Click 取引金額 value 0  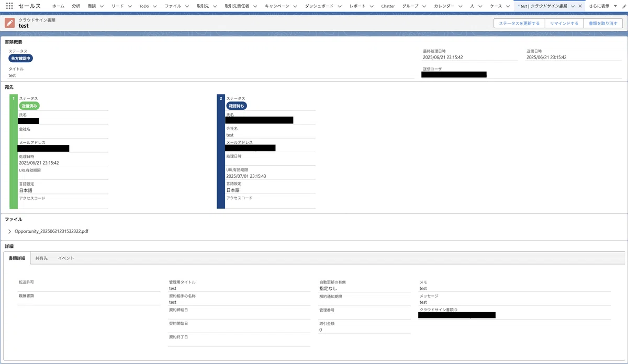[x=321, y=330]
